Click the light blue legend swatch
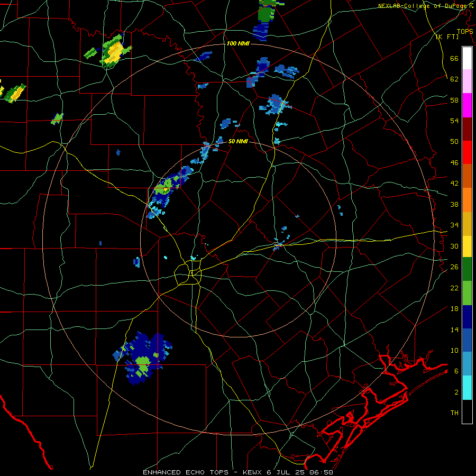 click(467, 364)
